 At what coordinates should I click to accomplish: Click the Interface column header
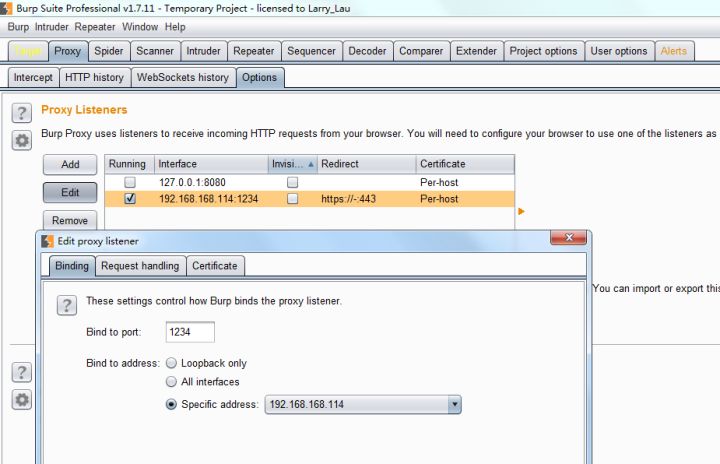click(212, 164)
